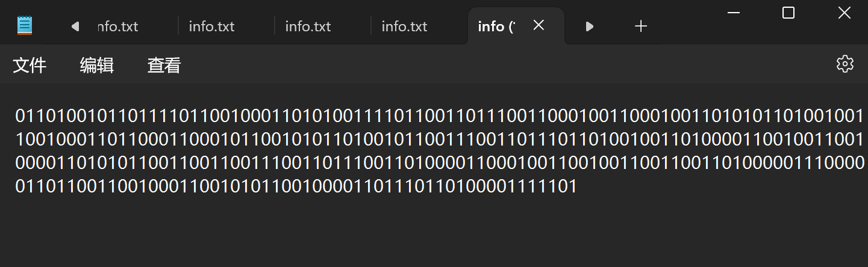Click the Notepad app icon in title bar
This screenshot has width=868, height=267.
click(x=25, y=25)
